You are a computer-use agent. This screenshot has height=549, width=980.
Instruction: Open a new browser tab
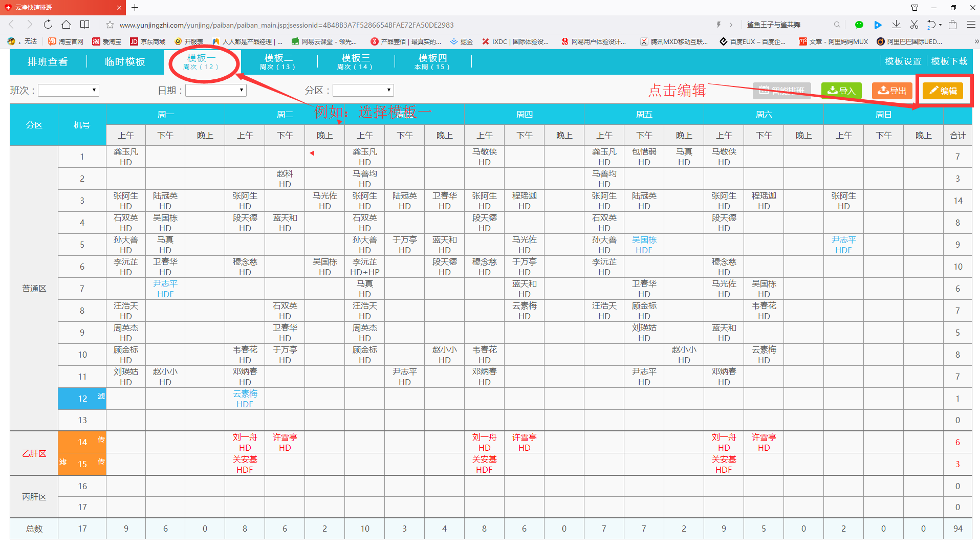tap(135, 8)
